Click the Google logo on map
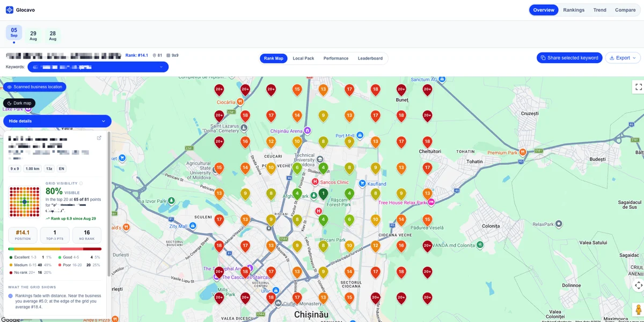The width and height of the screenshot is (644, 322). tap(10, 319)
